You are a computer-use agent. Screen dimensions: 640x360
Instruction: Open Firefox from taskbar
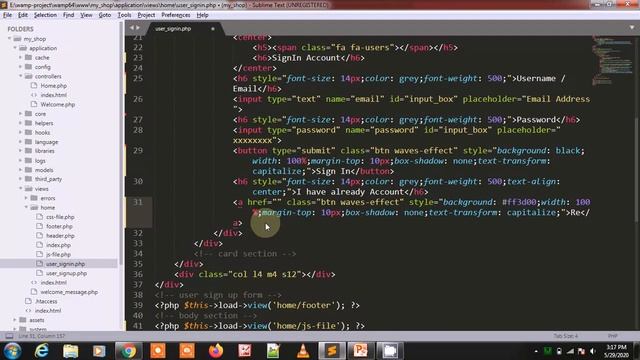coord(216,351)
